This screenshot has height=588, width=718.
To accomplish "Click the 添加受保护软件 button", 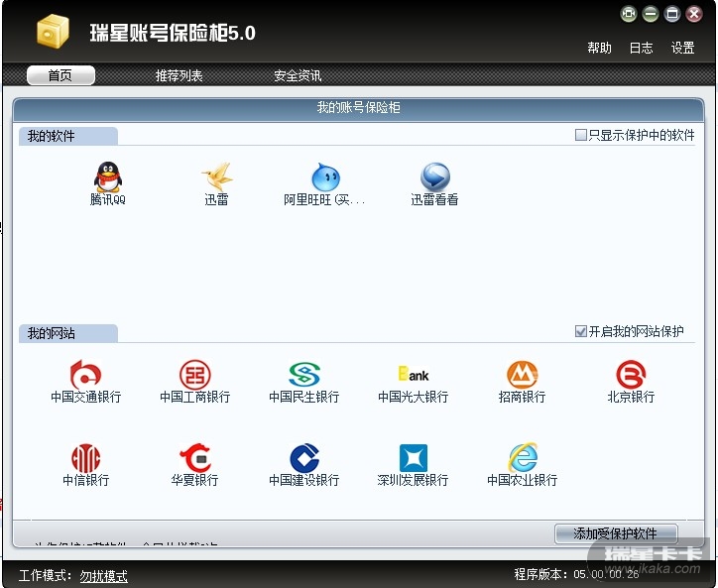I will click(x=616, y=533).
